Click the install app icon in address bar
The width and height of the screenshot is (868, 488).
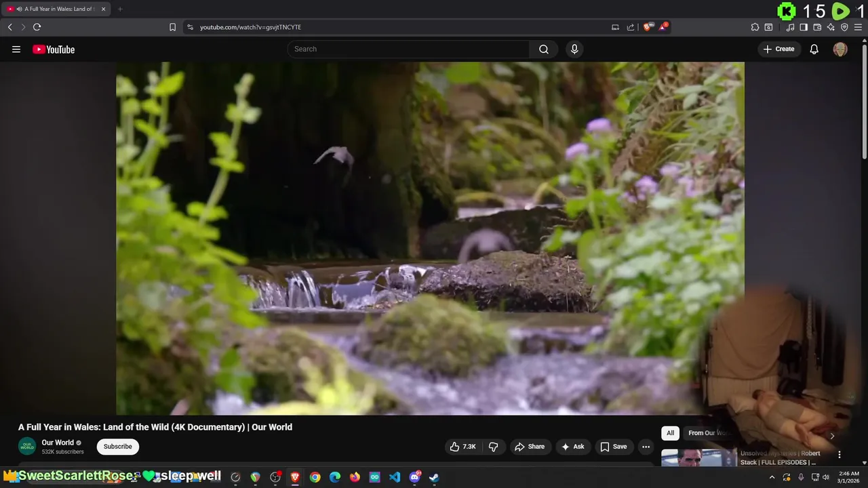click(615, 27)
